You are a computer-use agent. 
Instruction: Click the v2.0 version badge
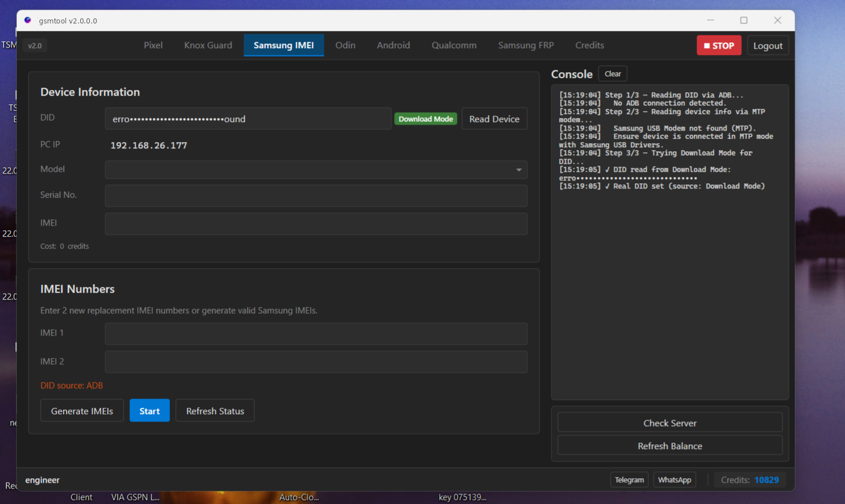(x=35, y=46)
